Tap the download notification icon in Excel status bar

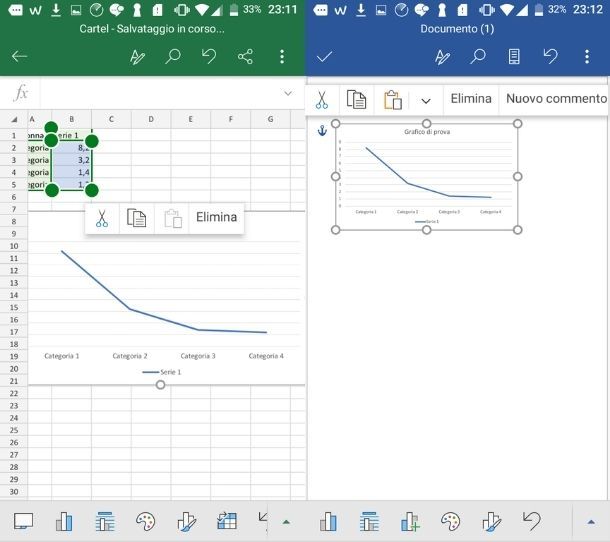pos(56,10)
